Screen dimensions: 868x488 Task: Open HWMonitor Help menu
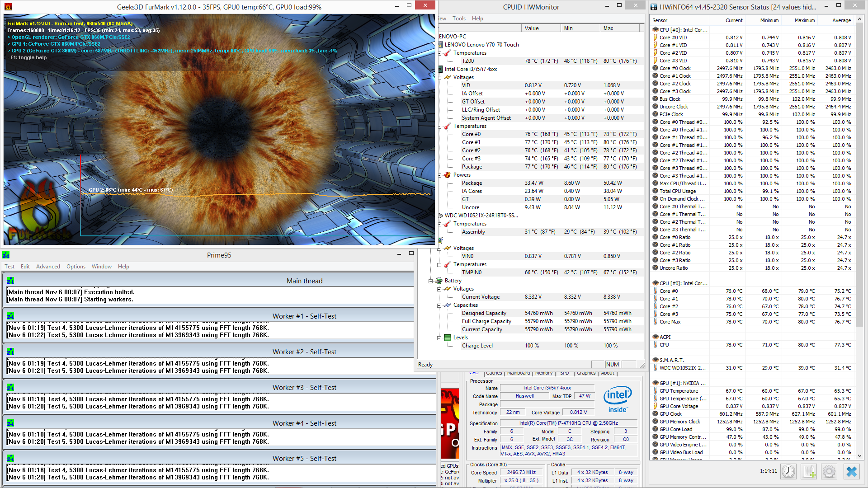click(477, 19)
